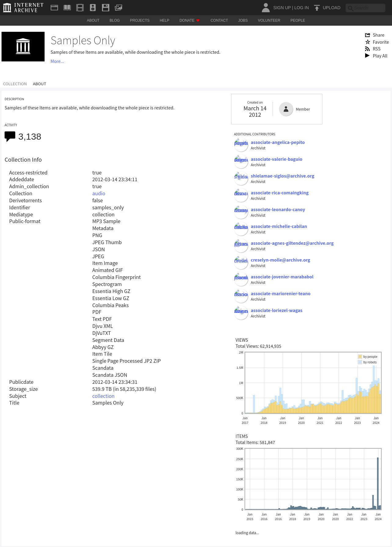
Task: Click the Member avatar icon
Action: pyautogui.click(x=286, y=109)
